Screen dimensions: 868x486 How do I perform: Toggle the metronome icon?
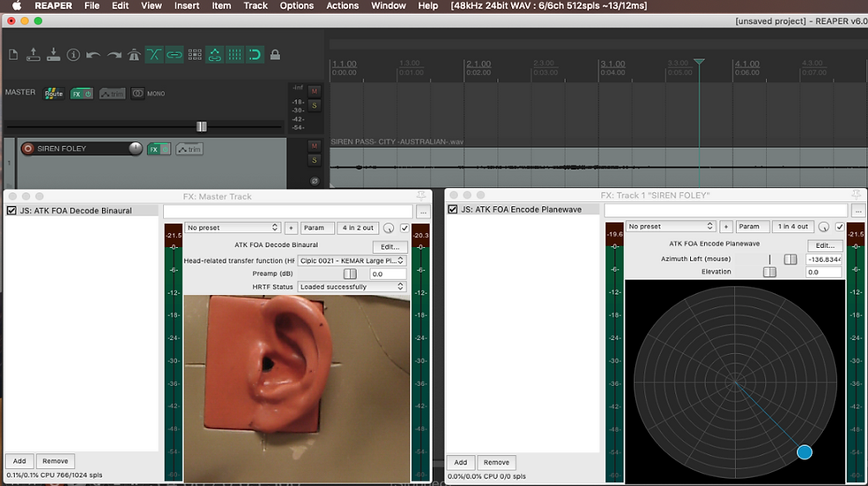pyautogui.click(x=134, y=55)
